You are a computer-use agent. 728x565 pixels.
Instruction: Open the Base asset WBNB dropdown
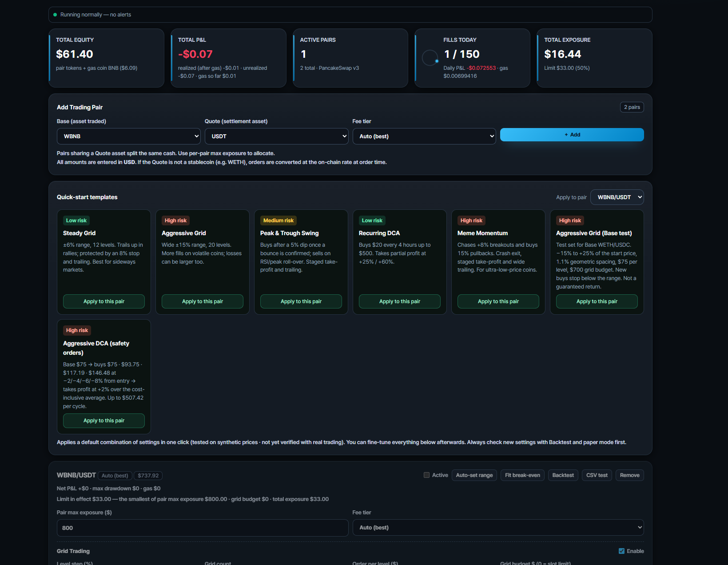click(128, 136)
